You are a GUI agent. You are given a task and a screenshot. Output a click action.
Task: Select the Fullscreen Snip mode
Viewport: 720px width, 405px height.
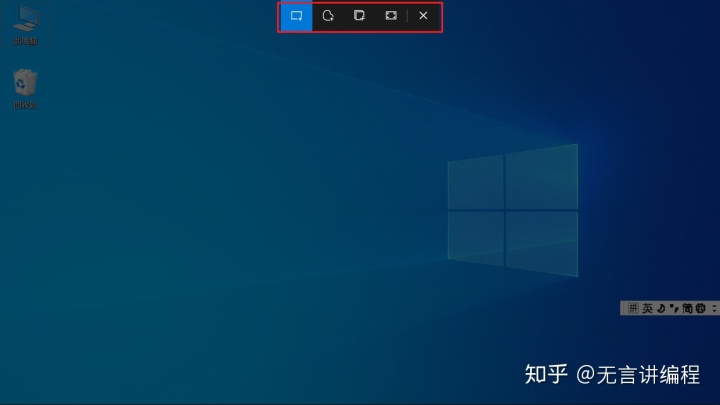coord(391,17)
